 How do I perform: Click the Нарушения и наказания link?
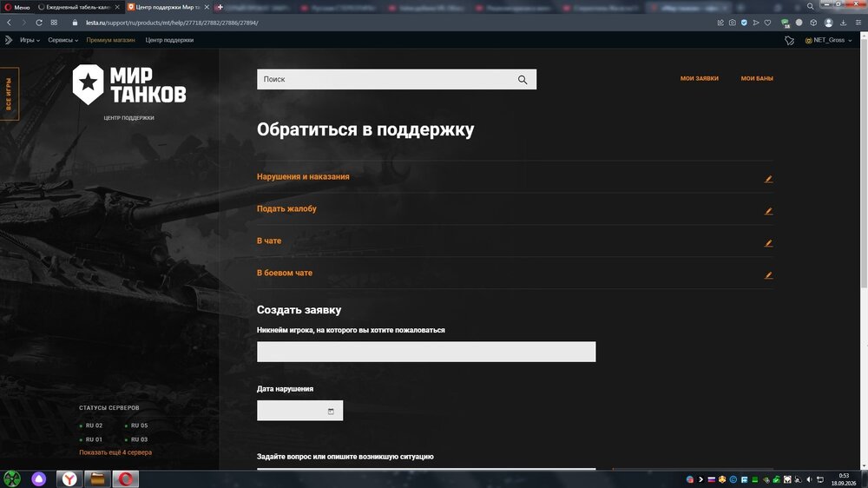point(303,176)
